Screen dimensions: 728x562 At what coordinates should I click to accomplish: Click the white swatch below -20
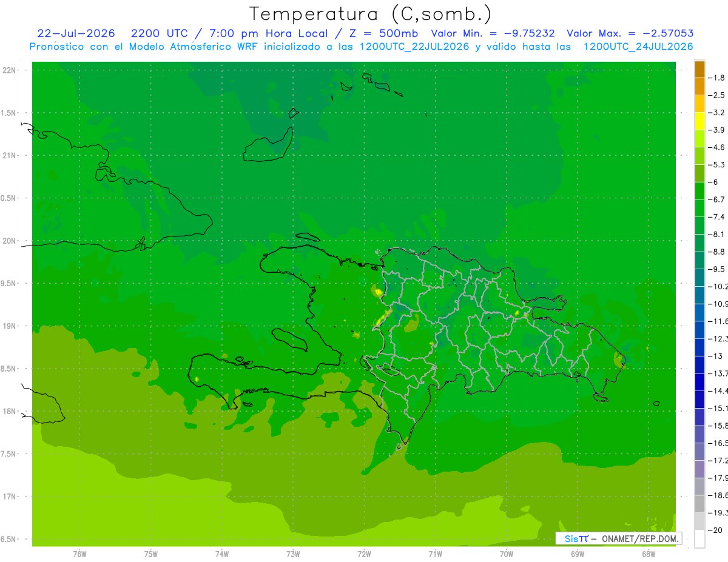click(699, 539)
